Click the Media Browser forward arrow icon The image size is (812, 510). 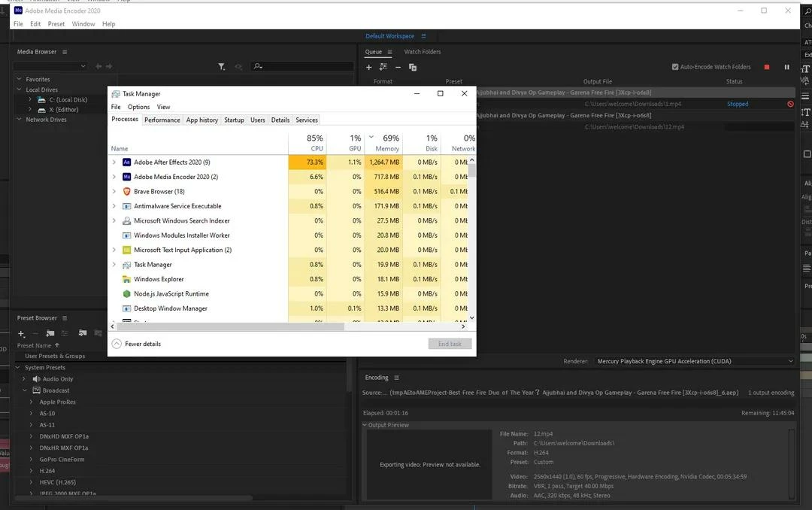click(109, 66)
